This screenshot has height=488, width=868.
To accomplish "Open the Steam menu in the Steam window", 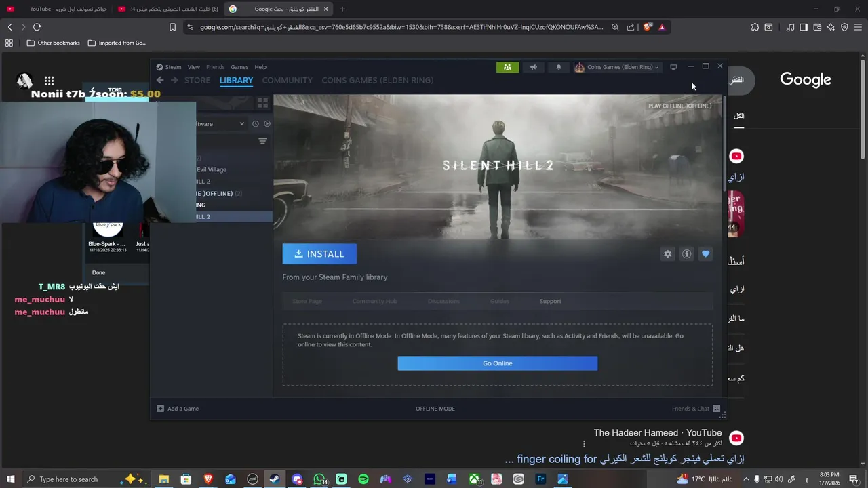I will 169,67.
